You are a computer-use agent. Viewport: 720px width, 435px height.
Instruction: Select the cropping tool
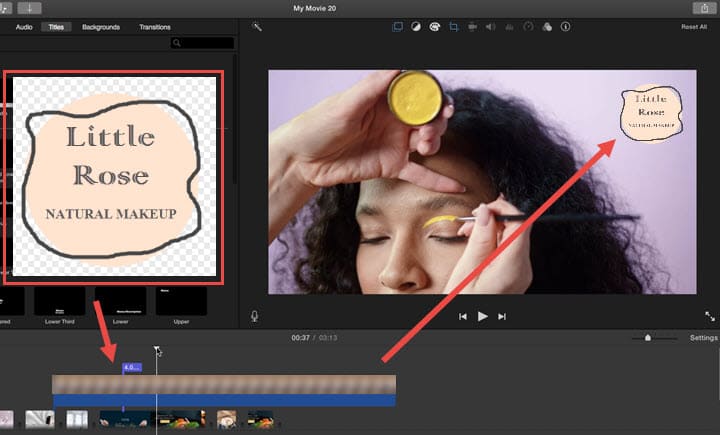454,27
